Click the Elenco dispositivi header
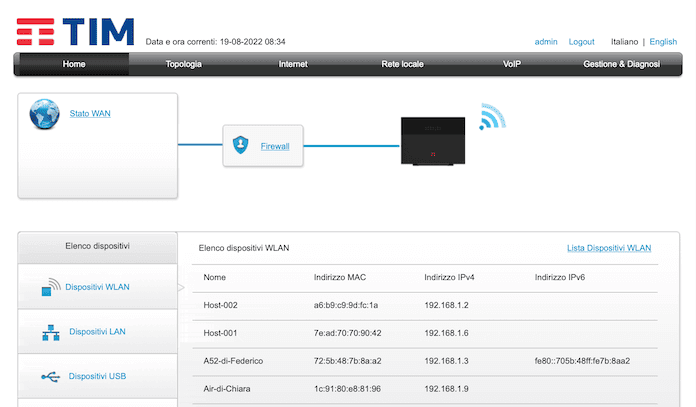 [97, 246]
